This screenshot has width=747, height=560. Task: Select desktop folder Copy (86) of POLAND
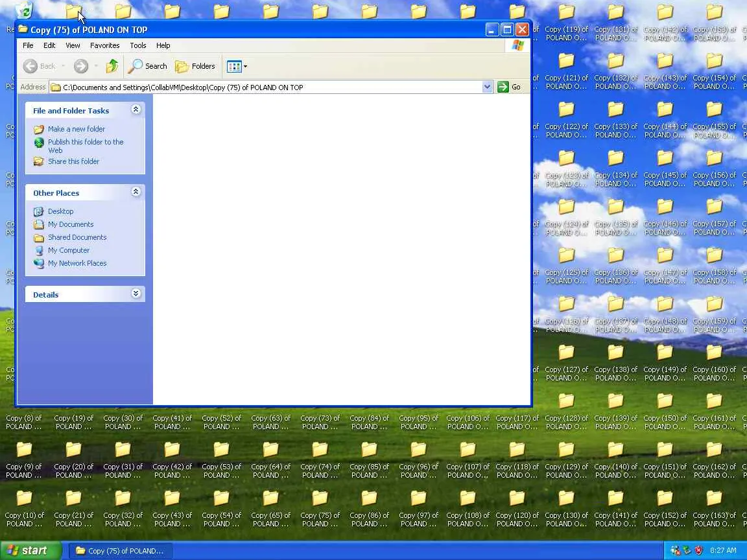coord(369,509)
